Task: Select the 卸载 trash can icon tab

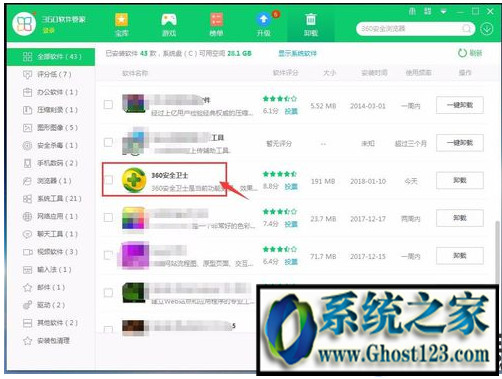Action: pyautogui.click(x=311, y=24)
